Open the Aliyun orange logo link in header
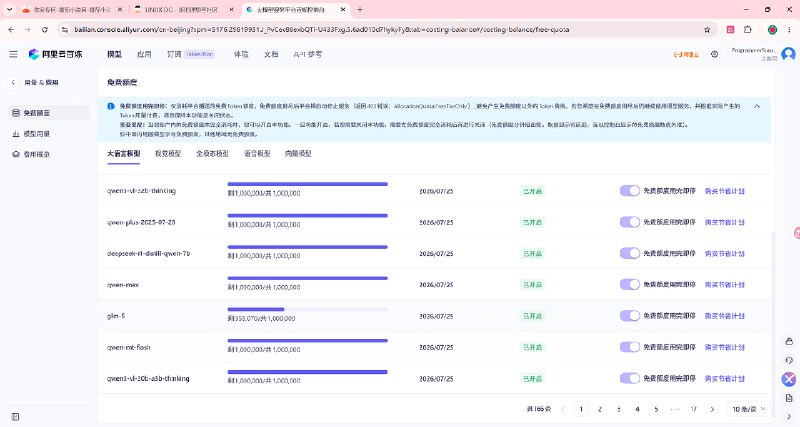 (686, 55)
